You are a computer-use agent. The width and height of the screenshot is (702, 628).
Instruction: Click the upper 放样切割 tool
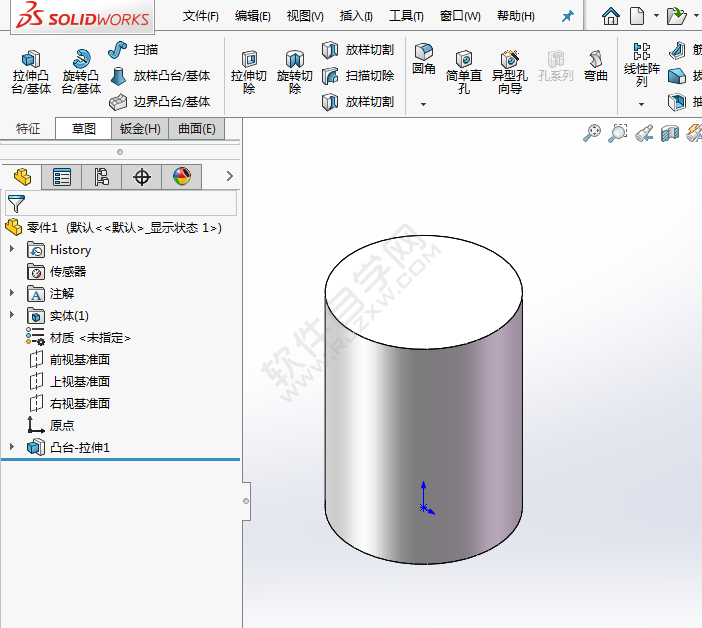click(x=358, y=50)
